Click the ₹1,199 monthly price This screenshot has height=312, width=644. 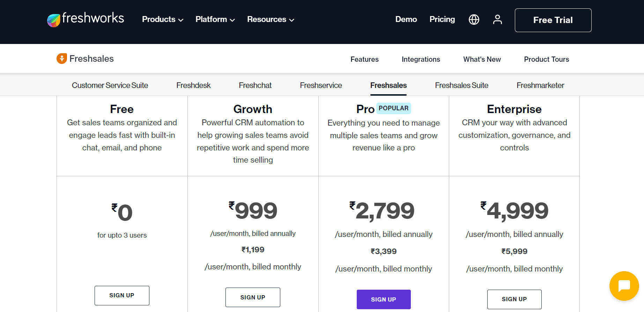(x=253, y=250)
